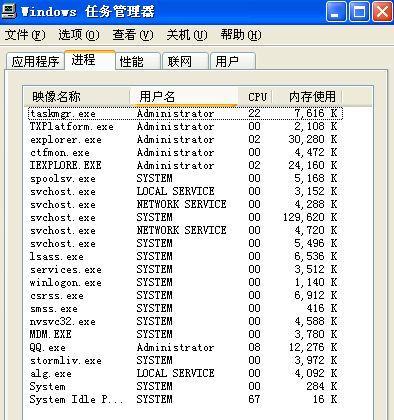Select svchost.exe using 5,496 K
Viewport: 394px width, 420px height.
(x=185, y=243)
